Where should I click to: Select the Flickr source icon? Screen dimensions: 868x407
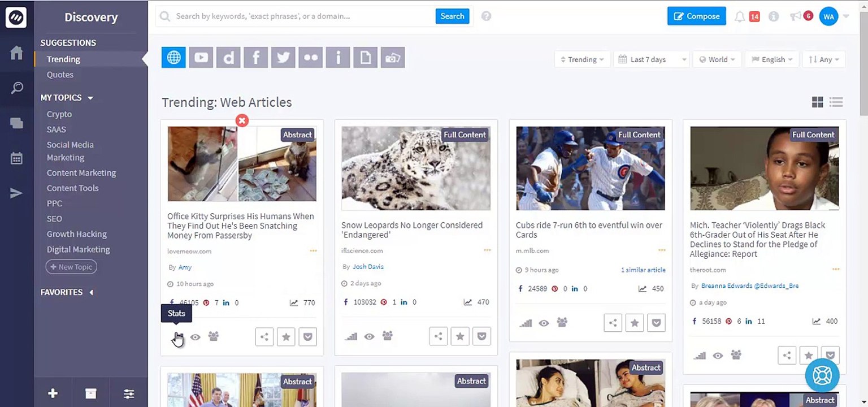pos(311,58)
